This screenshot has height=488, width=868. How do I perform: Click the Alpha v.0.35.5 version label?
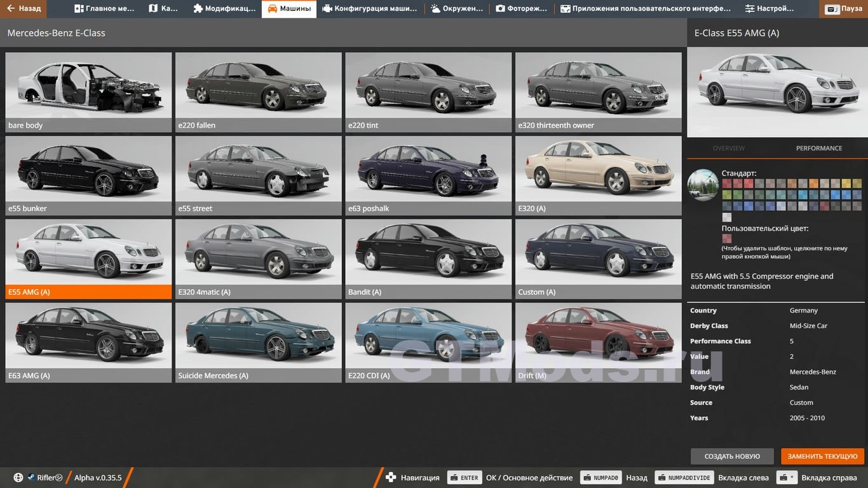click(98, 478)
